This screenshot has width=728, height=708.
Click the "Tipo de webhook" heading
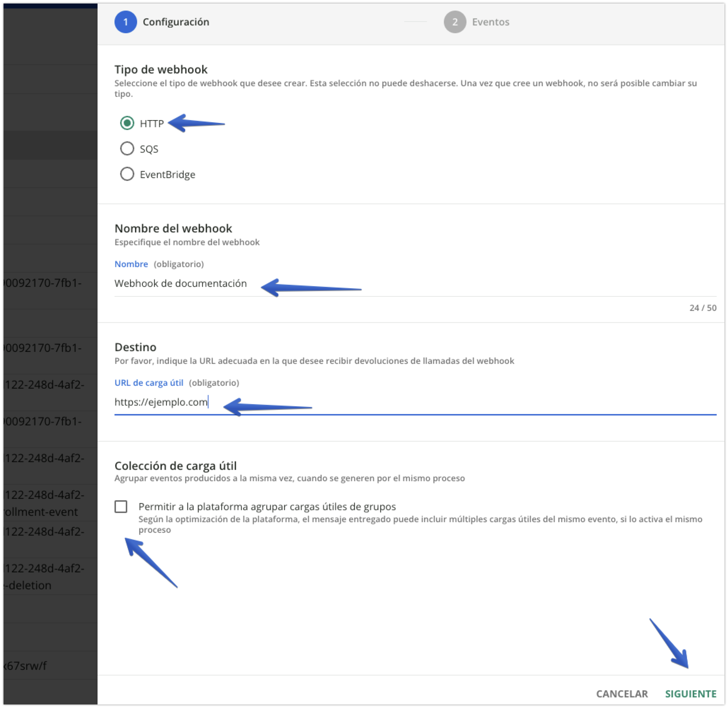(161, 70)
